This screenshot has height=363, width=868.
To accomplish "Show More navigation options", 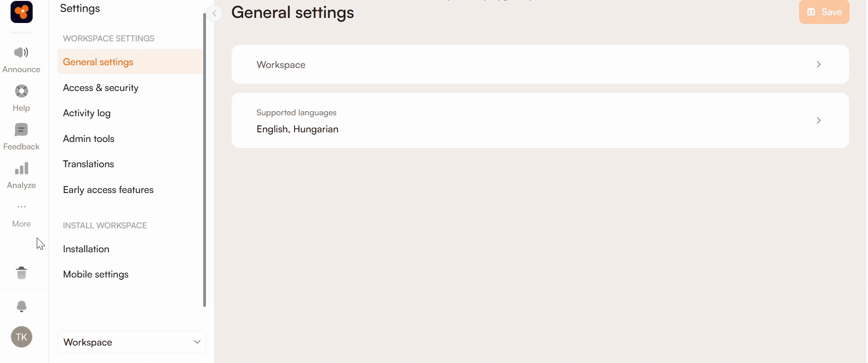I will pos(21,207).
